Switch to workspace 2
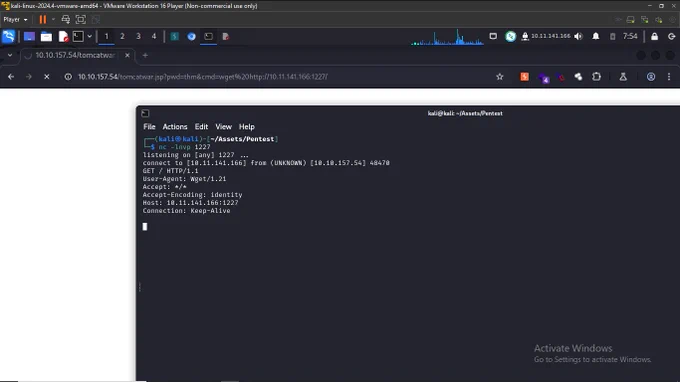The width and height of the screenshot is (680, 382). click(122, 36)
